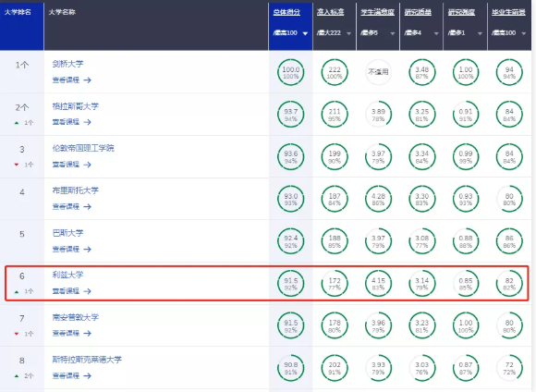Open the 南安普敦大学 link
This screenshot has width=536, height=392.
click(75, 317)
